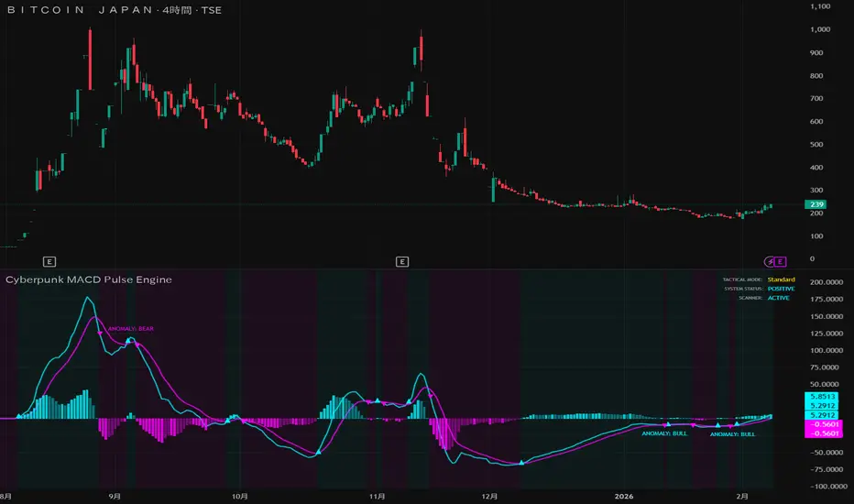Click the 2026 time axis label
The width and height of the screenshot is (854, 504).
(624, 497)
